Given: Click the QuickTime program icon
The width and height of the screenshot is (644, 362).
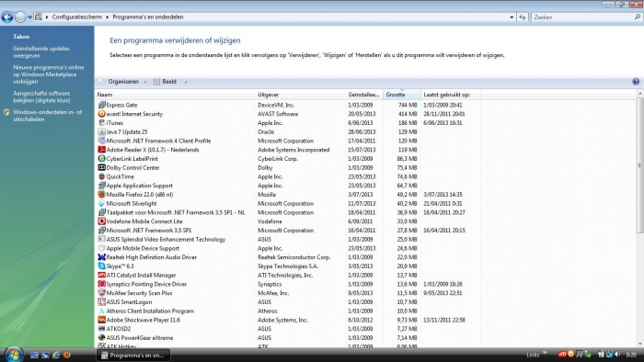Looking at the screenshot, I should pyautogui.click(x=101, y=176).
